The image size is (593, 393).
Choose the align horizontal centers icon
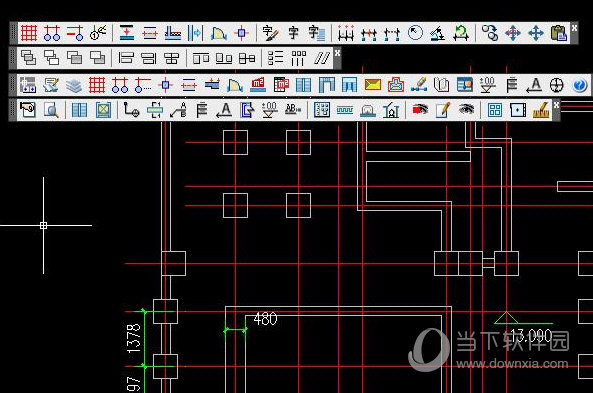pos(171,58)
